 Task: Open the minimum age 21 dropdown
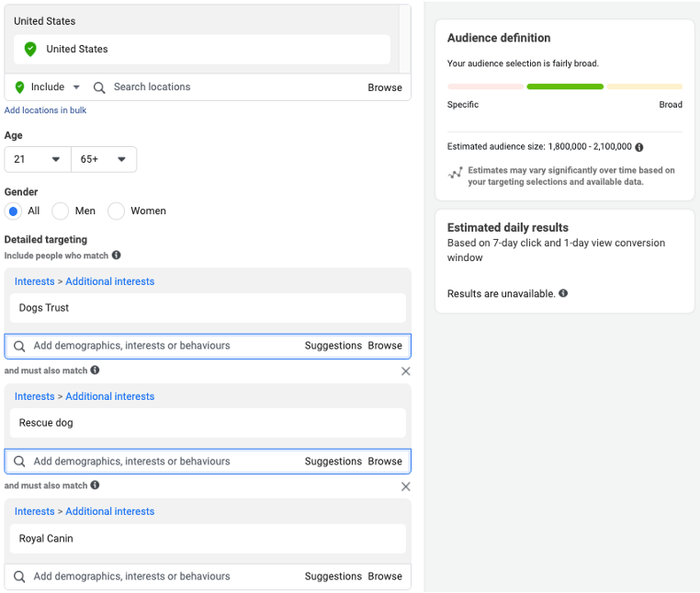pyautogui.click(x=37, y=160)
